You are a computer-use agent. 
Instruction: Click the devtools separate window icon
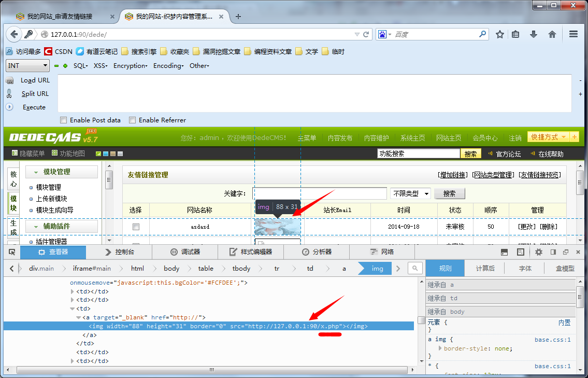566,252
